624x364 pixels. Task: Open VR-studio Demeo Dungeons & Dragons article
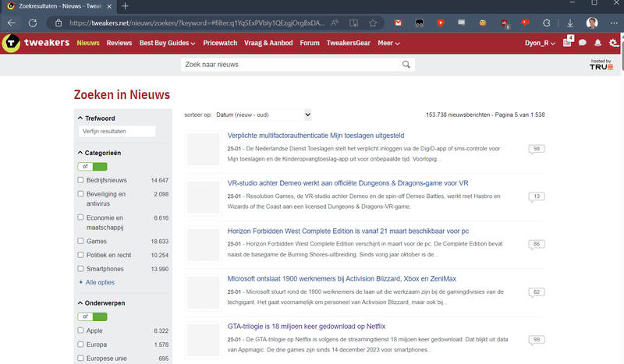[348, 183]
